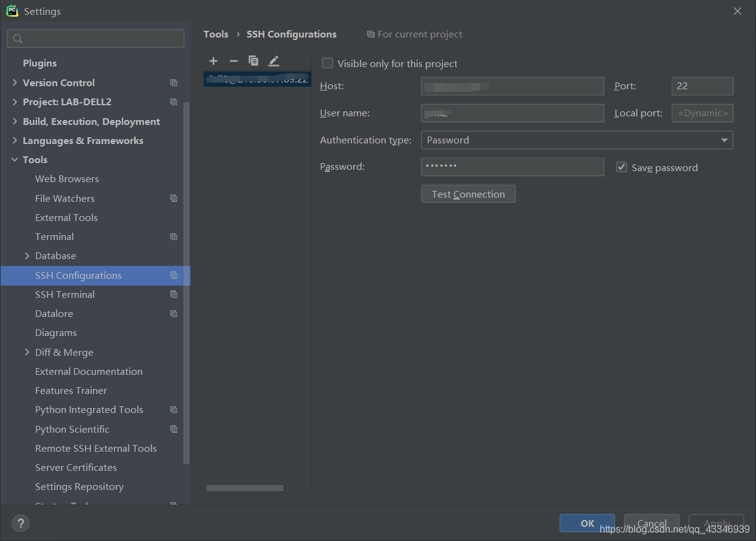Click the Local port Dynamic field
The image size is (756, 541).
pos(702,113)
